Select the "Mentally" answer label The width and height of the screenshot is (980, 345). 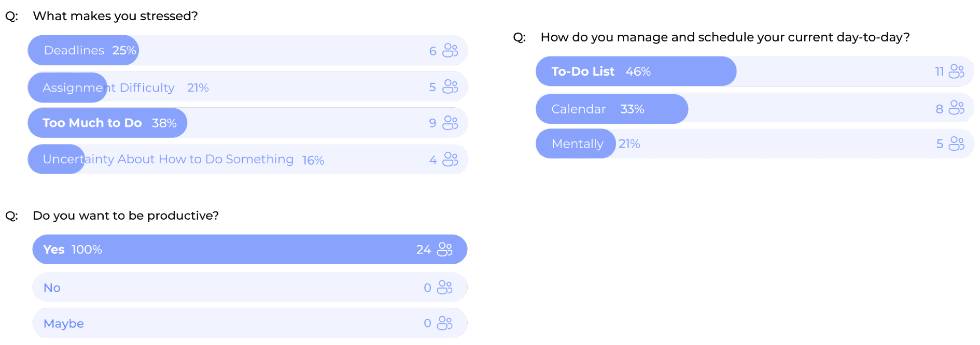click(x=577, y=143)
